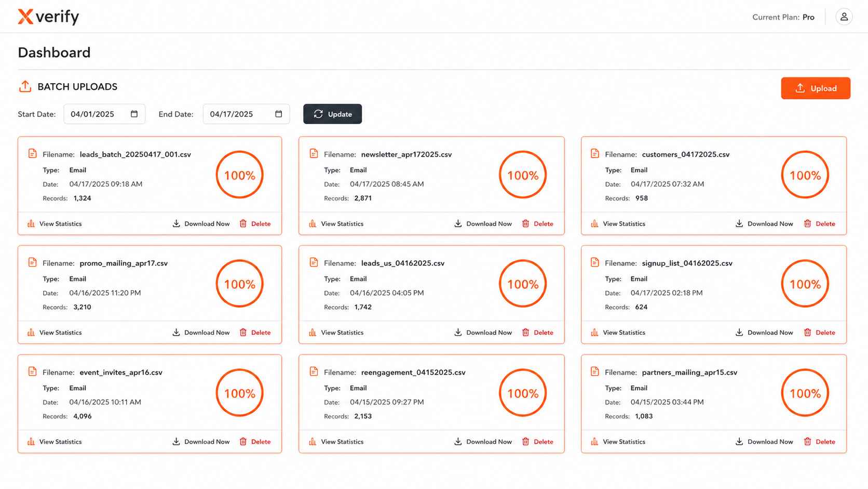This screenshot has height=489, width=868.
Task: View Statistics for leads_batch_20250417_001.csv
Action: (x=55, y=224)
